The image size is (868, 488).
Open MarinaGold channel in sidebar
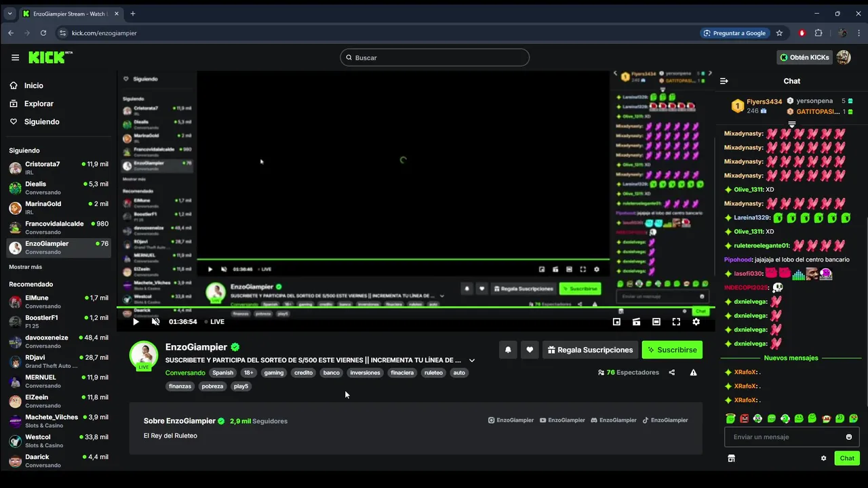pos(58,207)
